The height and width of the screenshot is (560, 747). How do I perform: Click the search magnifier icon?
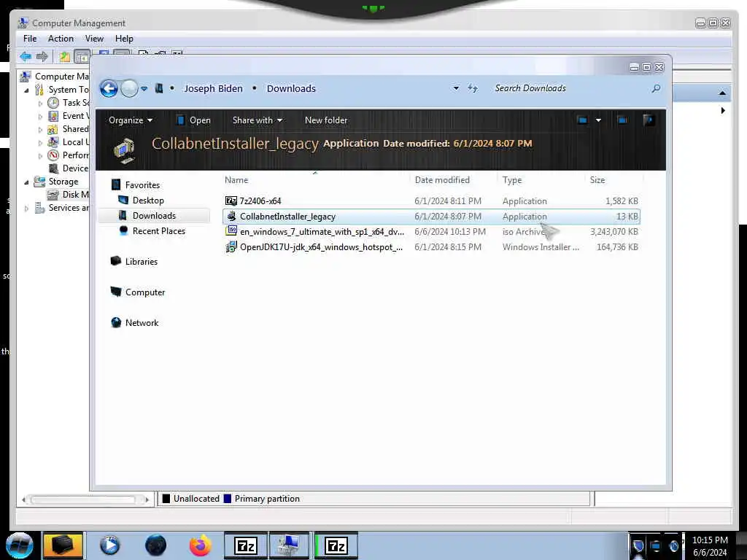point(656,88)
